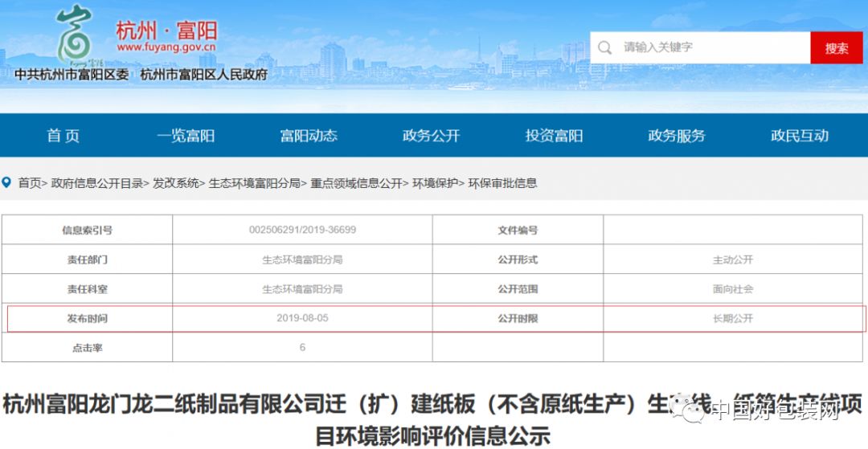Open 政务服务 from the nav bar

click(x=677, y=136)
